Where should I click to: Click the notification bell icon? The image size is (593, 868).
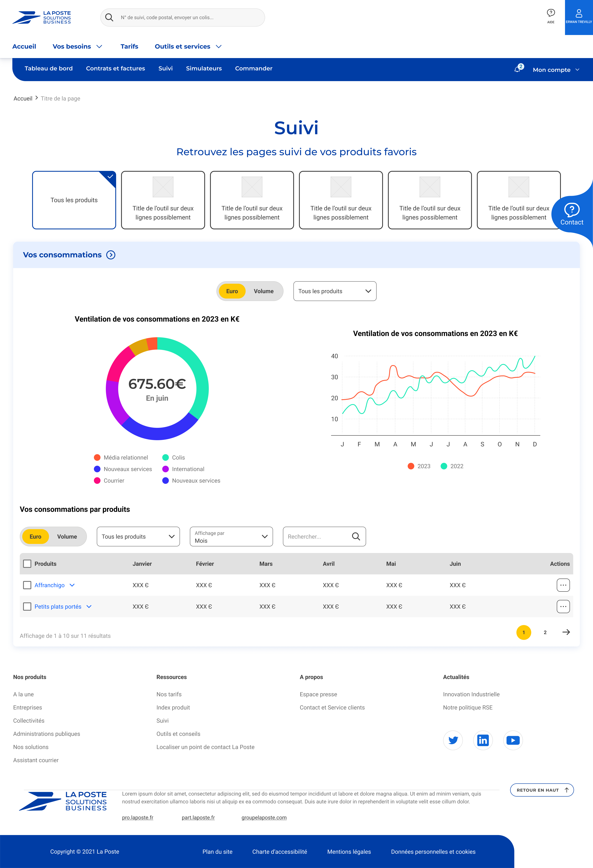518,69
